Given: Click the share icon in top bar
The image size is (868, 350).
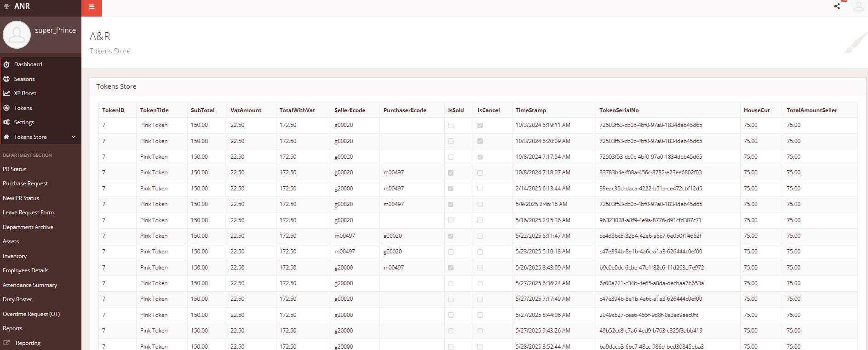Looking at the screenshot, I should tap(837, 6).
